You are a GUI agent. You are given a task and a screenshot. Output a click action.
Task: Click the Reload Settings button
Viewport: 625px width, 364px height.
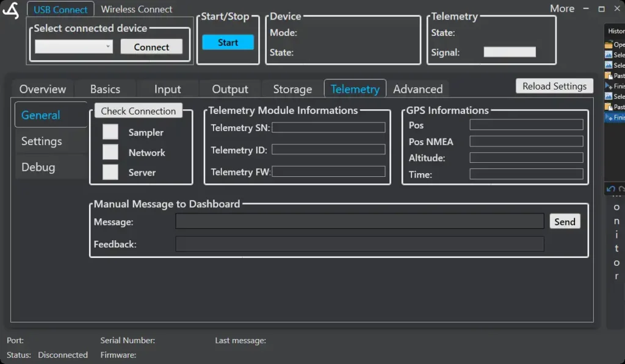554,86
